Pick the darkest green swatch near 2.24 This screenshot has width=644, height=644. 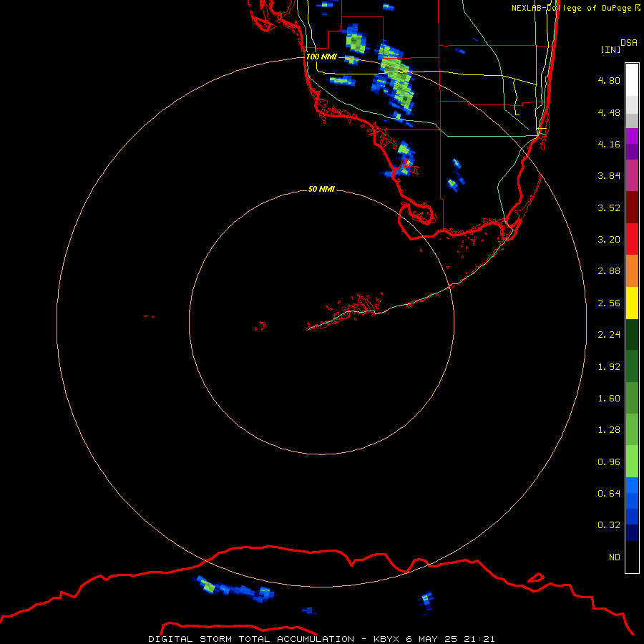point(632,334)
